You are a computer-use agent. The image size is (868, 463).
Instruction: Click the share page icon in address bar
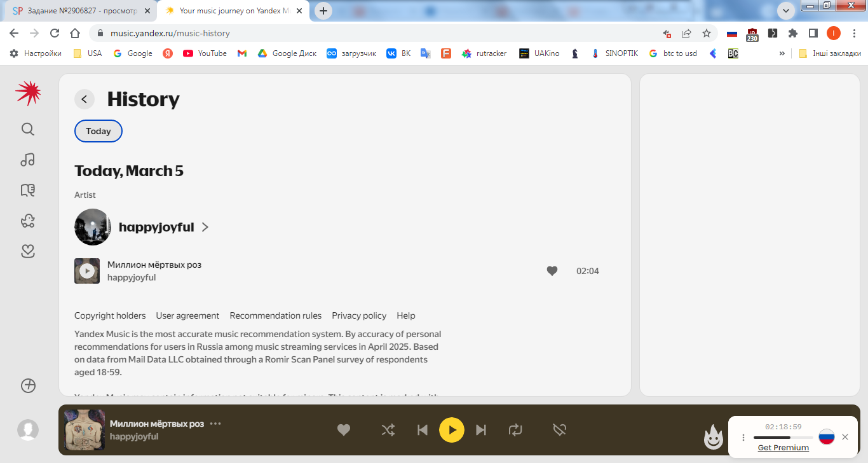[x=686, y=33]
